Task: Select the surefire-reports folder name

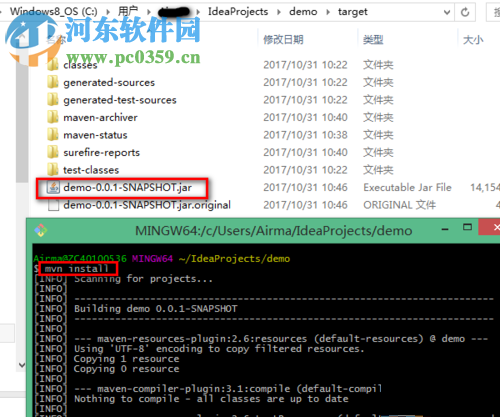Action: pos(101,153)
